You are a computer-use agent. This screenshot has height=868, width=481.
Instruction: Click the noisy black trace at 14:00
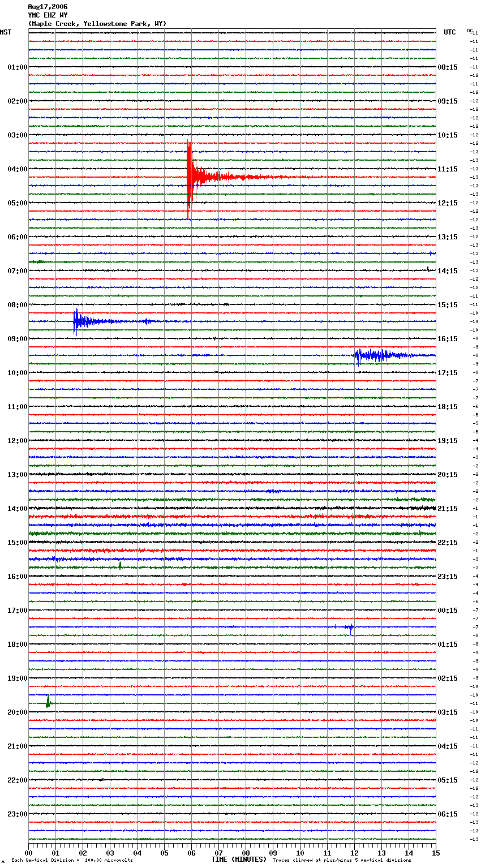(232, 508)
